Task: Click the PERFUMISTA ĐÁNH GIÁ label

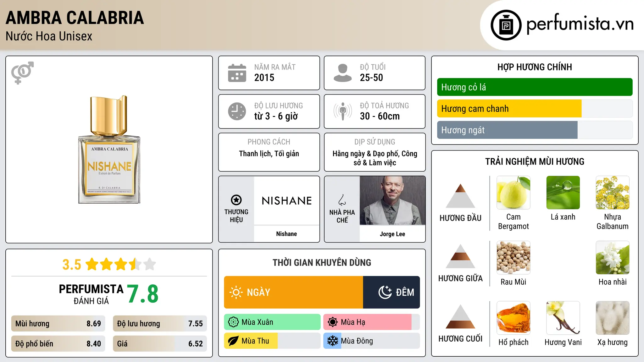Action: (91, 294)
